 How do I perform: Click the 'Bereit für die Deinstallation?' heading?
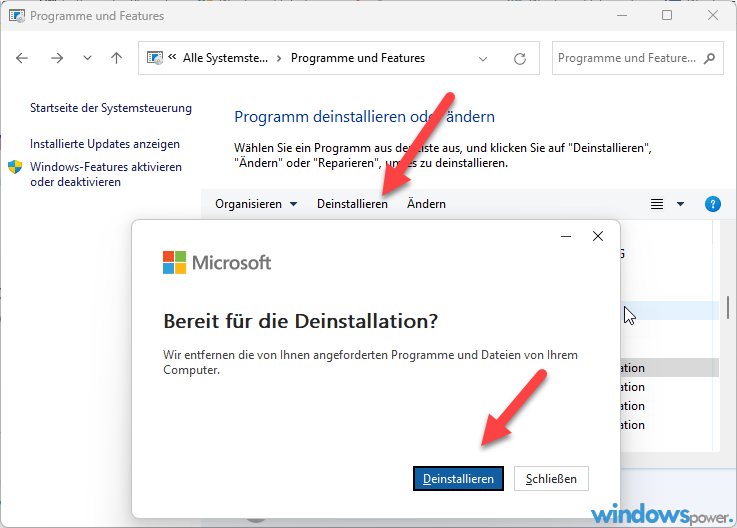click(x=301, y=322)
